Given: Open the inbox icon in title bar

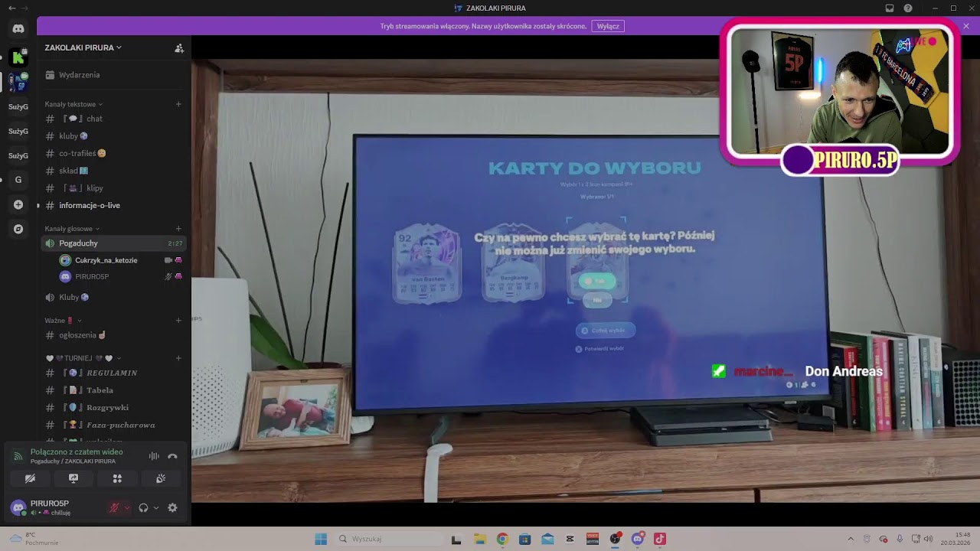Looking at the screenshot, I should tap(890, 8).
